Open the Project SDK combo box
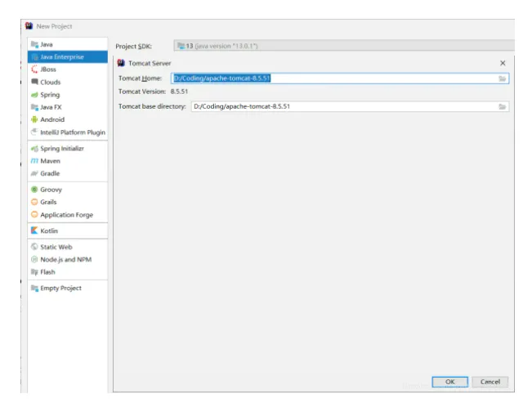This screenshot has height=403, width=532. [x=344, y=46]
